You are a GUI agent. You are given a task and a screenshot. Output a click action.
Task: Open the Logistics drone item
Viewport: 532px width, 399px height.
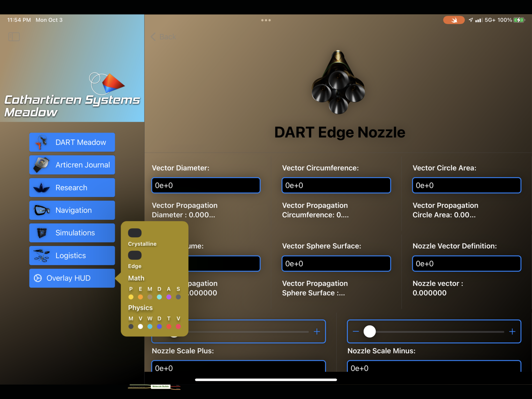click(72, 255)
